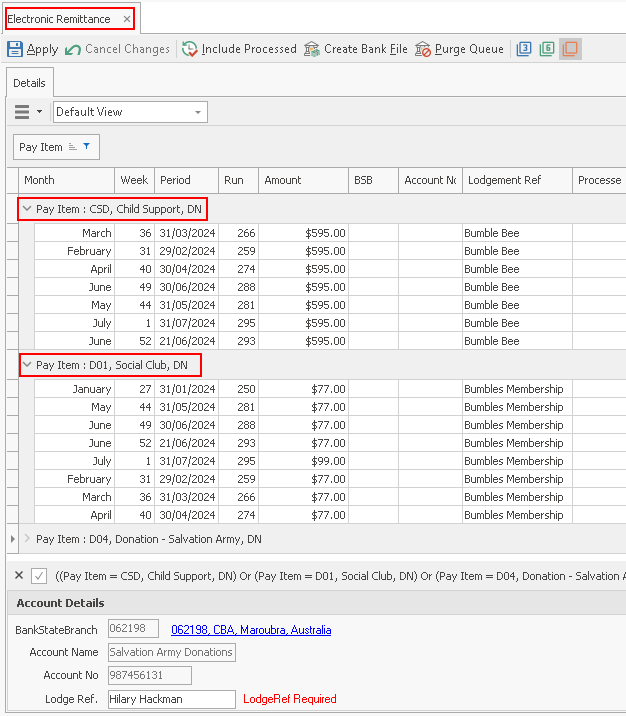
Task: Click the Apply button label
Action: click(x=42, y=49)
